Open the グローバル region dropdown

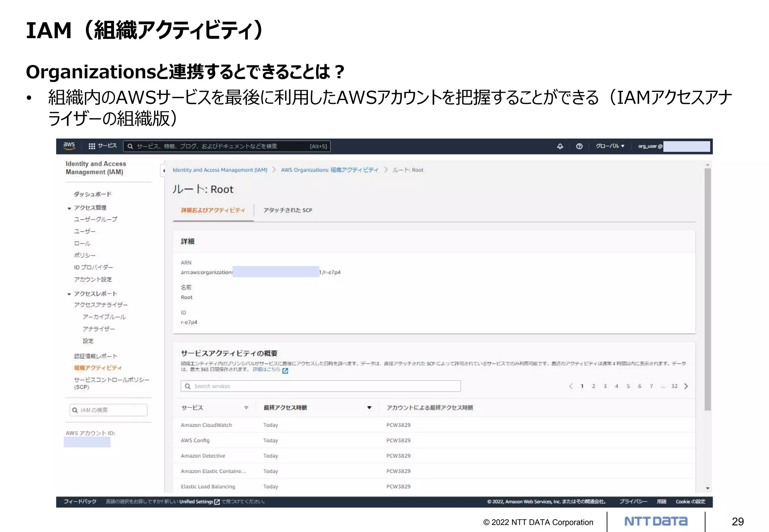point(610,146)
